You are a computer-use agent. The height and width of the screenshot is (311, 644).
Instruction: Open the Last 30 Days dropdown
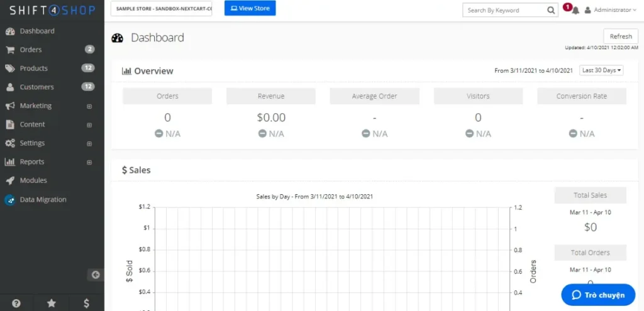601,70
